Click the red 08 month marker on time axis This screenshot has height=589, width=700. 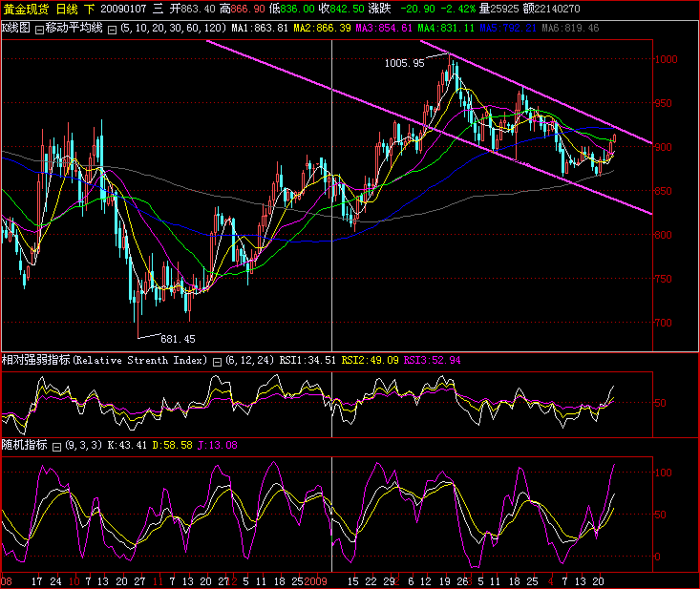(x=7, y=582)
